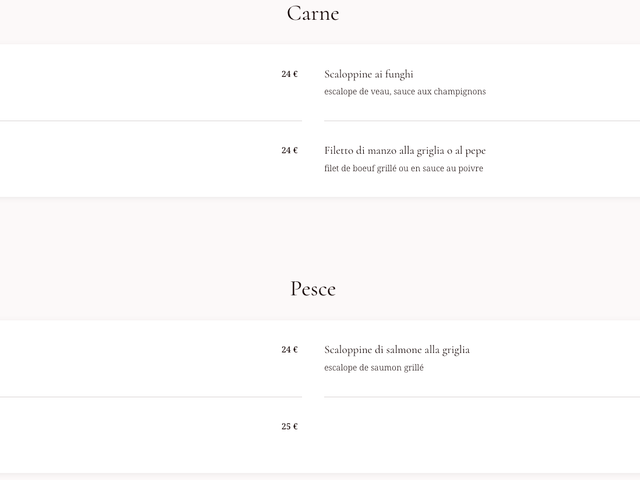640x480 pixels.
Task: Click the 25 € price
Action: (x=289, y=427)
